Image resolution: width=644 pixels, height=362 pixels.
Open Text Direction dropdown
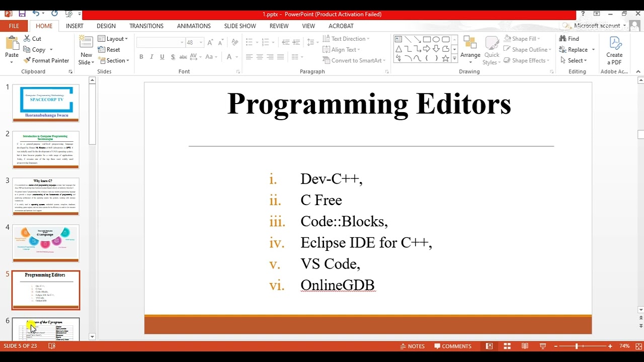(x=346, y=39)
